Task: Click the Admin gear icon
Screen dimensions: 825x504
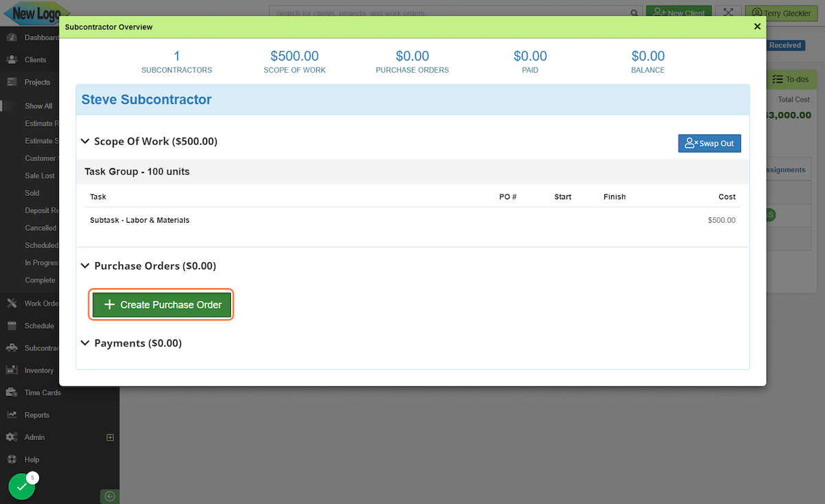Action: click(x=12, y=437)
